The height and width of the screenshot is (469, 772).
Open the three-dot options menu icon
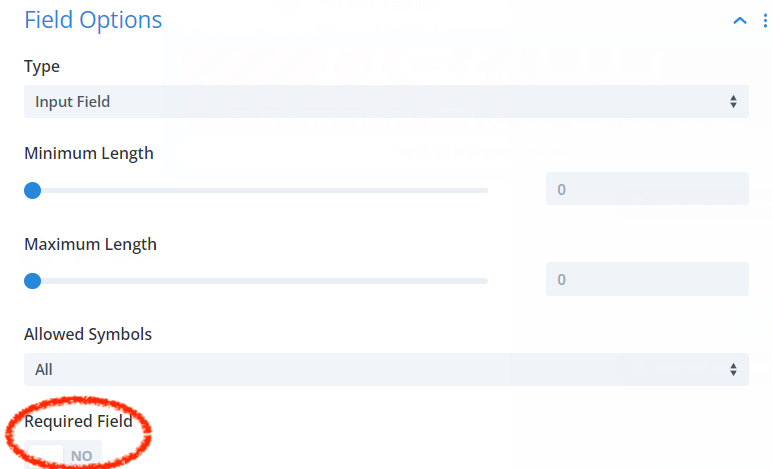coord(765,21)
